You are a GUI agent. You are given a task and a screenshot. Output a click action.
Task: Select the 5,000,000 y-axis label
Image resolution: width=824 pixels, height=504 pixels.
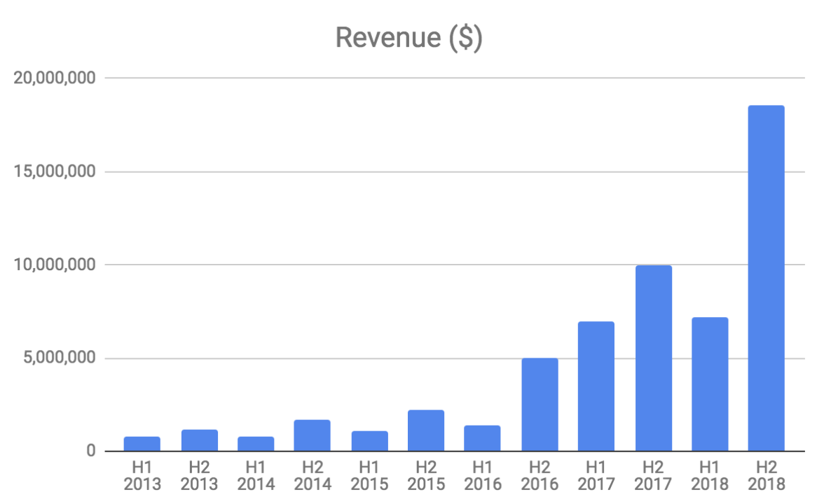pyautogui.click(x=59, y=358)
